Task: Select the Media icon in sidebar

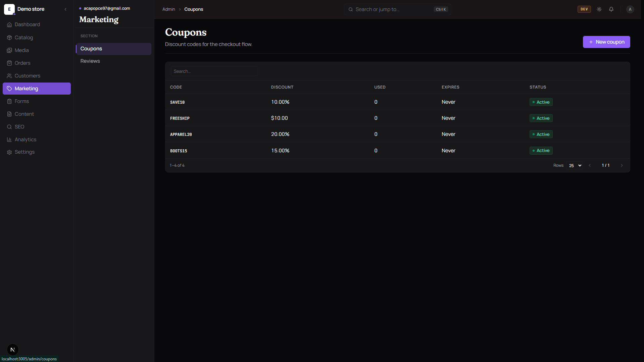Action: pos(9,50)
